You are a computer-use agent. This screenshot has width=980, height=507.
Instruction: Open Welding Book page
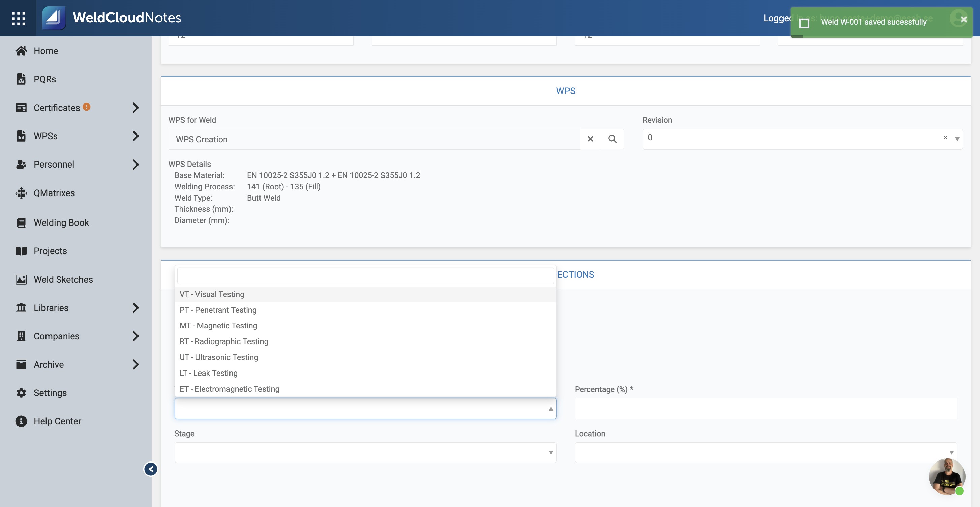(x=61, y=223)
